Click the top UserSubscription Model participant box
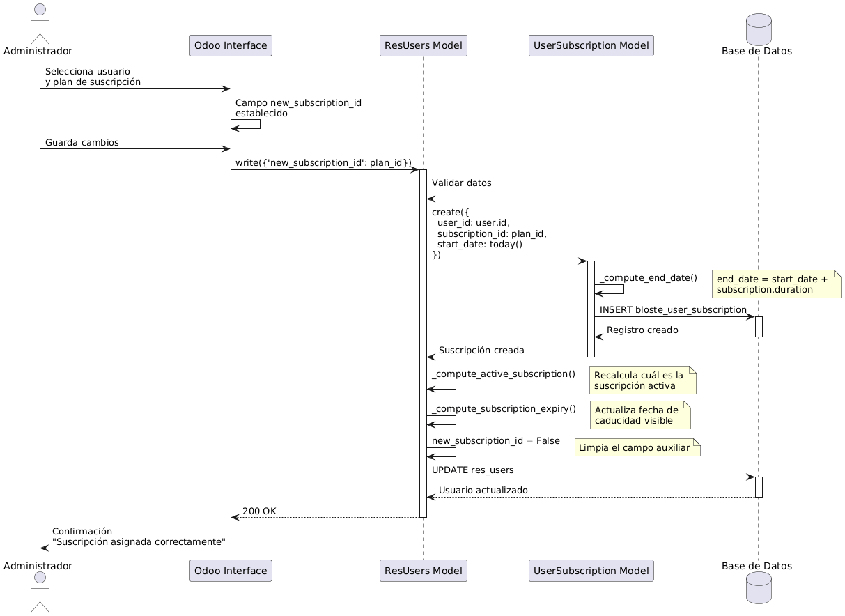Screen dimensions: 845x616 (591, 46)
